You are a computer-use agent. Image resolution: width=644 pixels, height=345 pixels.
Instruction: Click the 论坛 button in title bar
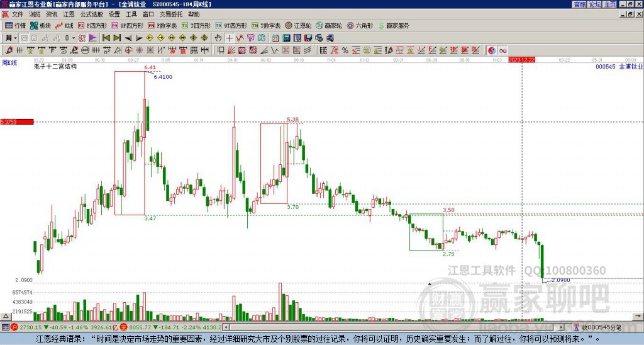594,4
